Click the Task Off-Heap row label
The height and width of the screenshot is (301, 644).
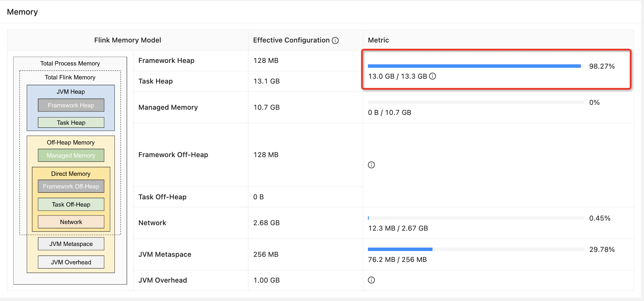click(162, 197)
